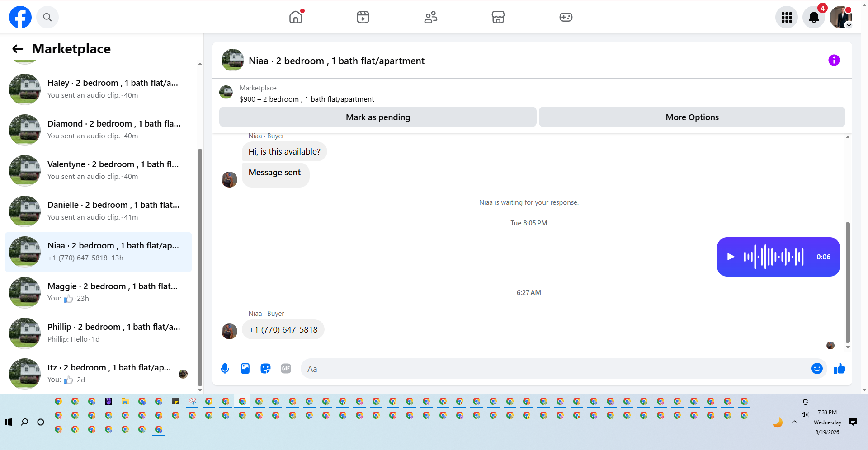Open the volume control in system tray
868x450 pixels.
tap(805, 415)
